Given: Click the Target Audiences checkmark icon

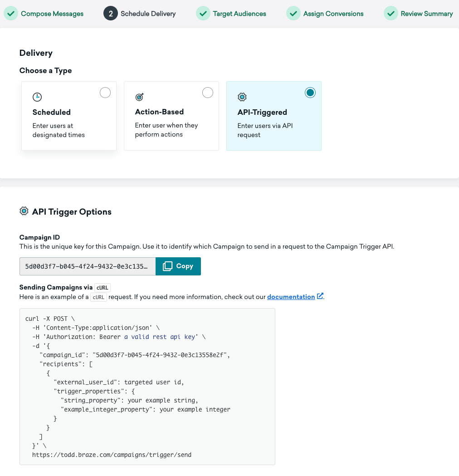Looking at the screenshot, I should point(203,14).
